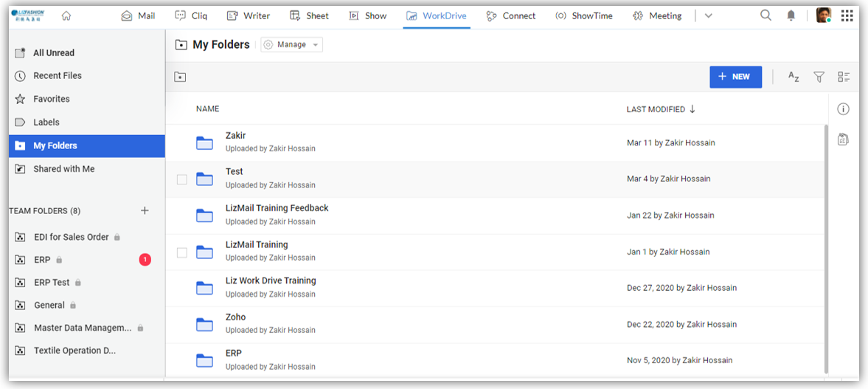Click the LizMail Training Feedback folder icon

click(x=205, y=216)
